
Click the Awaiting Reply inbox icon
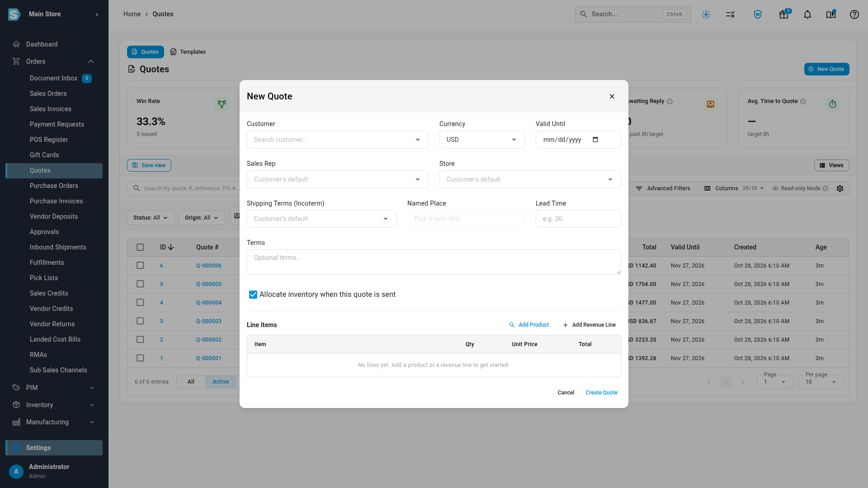click(x=711, y=104)
